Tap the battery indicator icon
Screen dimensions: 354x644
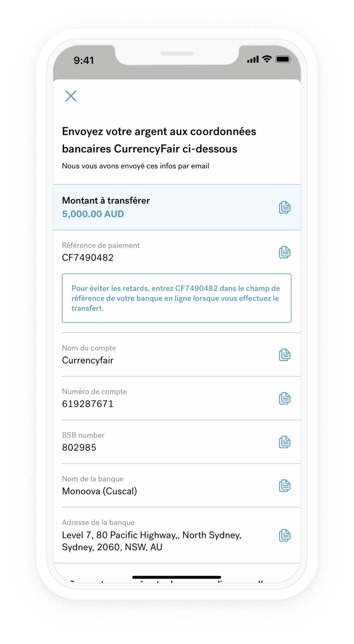(283, 59)
